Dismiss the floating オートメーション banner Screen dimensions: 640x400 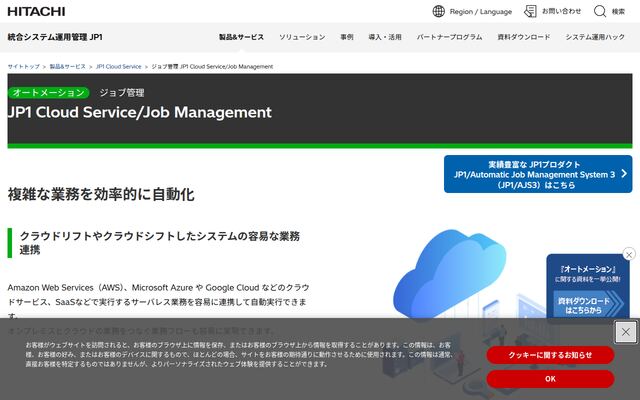tap(629, 254)
